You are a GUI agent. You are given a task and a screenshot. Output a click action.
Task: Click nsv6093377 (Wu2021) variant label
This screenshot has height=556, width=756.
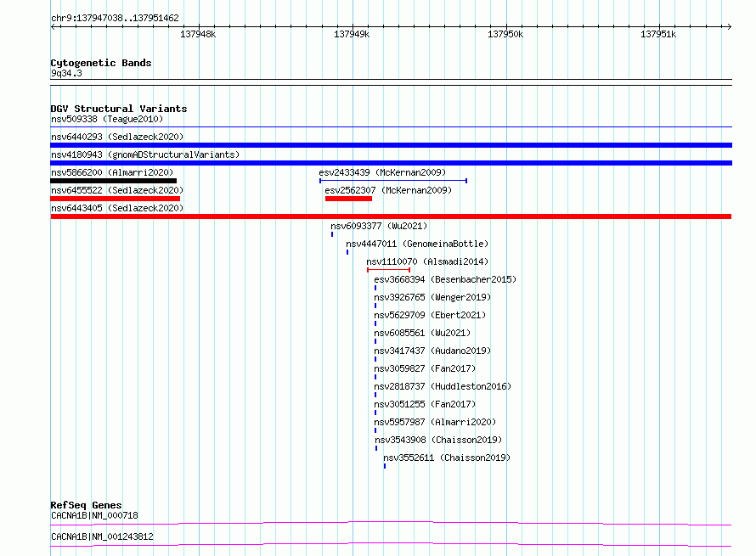[379, 226]
